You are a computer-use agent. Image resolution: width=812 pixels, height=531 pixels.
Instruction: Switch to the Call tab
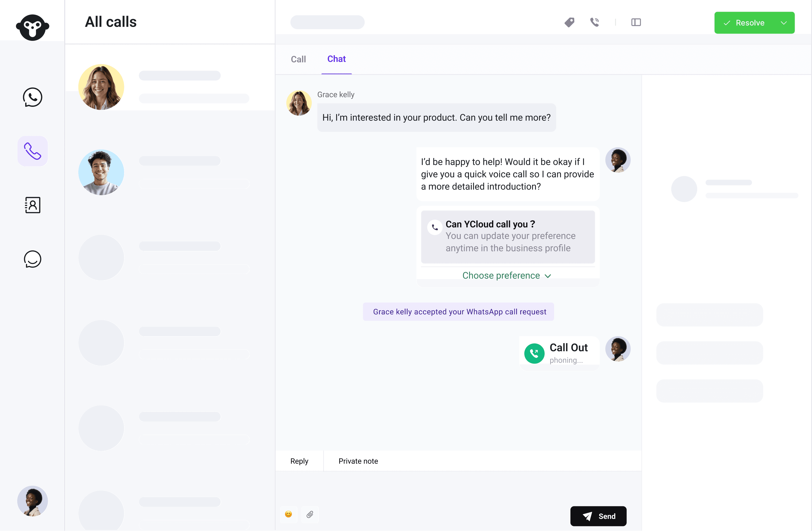[x=298, y=59]
